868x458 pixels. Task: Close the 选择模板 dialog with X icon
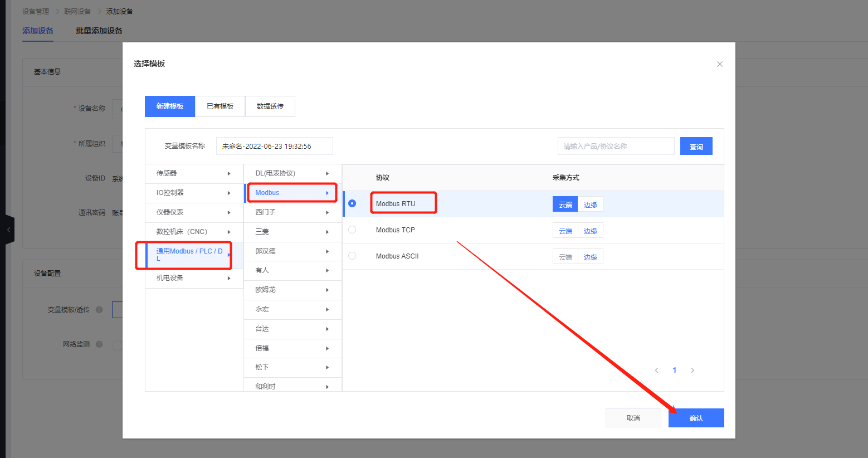point(719,64)
